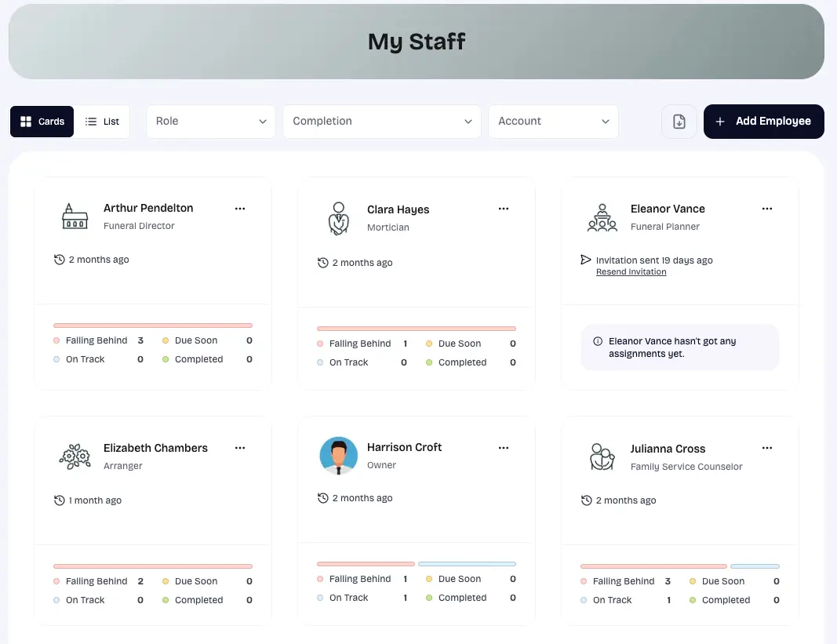This screenshot has width=837, height=644.
Task: Click Elizabeth Chambers' last-activity clock icon
Action: 60,500
